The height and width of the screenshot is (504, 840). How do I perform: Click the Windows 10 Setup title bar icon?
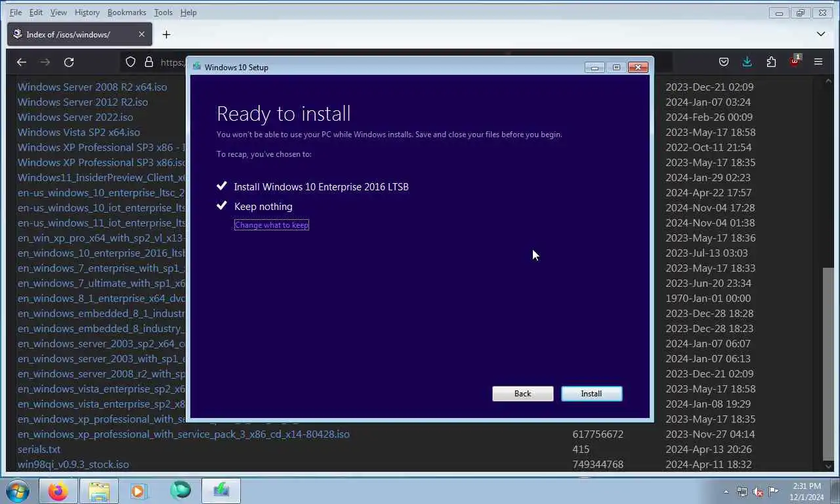pyautogui.click(x=197, y=66)
